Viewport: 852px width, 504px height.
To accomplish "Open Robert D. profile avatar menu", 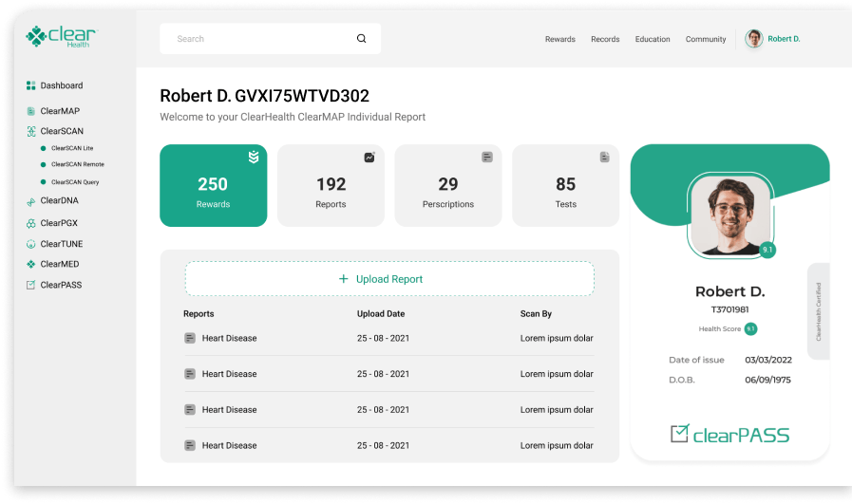I will [754, 39].
